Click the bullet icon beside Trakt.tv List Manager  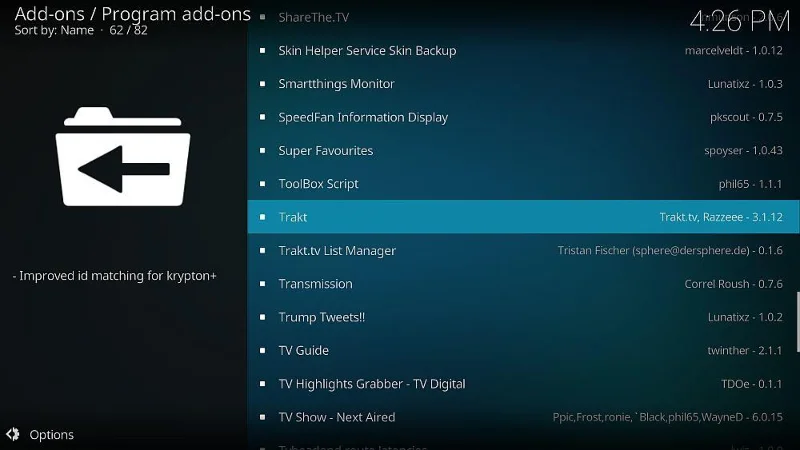[x=262, y=251]
